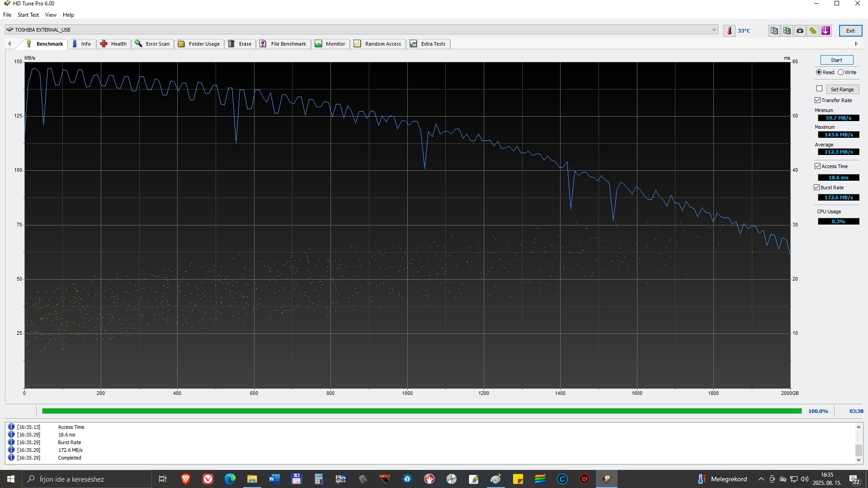Disable the Access Time checkbox

tap(818, 166)
